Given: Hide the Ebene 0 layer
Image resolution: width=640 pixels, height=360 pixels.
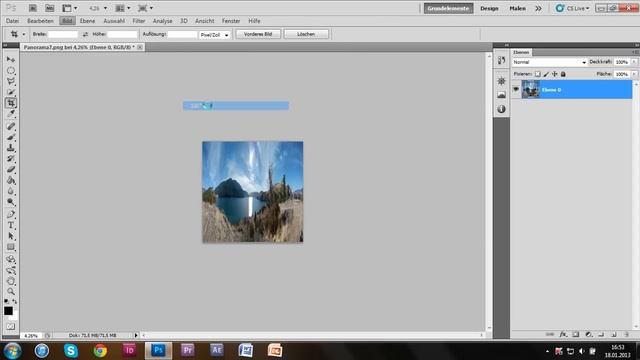Looking at the screenshot, I should [x=516, y=89].
